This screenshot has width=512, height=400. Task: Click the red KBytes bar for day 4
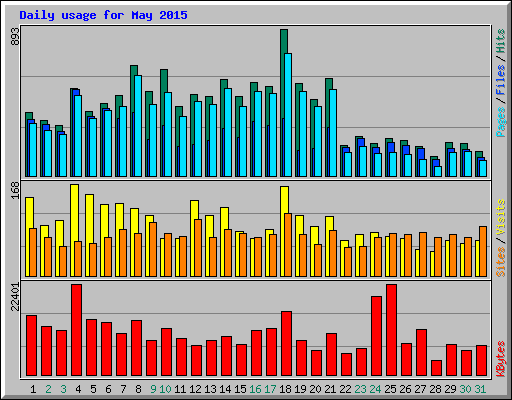tap(76, 330)
